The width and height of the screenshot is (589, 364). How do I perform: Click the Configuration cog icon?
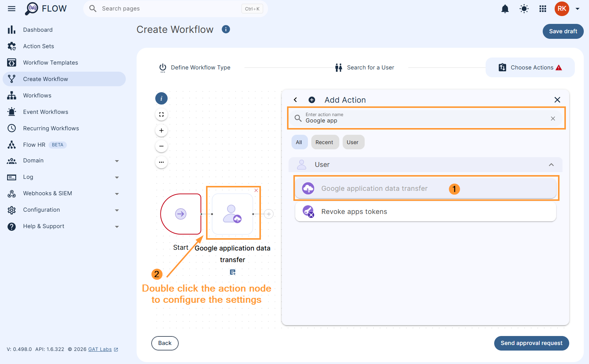[x=12, y=210]
